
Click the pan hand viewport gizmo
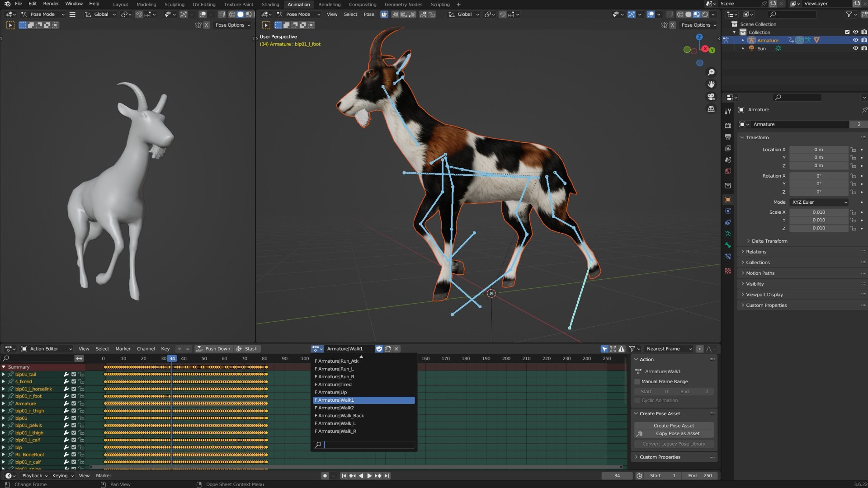click(711, 84)
